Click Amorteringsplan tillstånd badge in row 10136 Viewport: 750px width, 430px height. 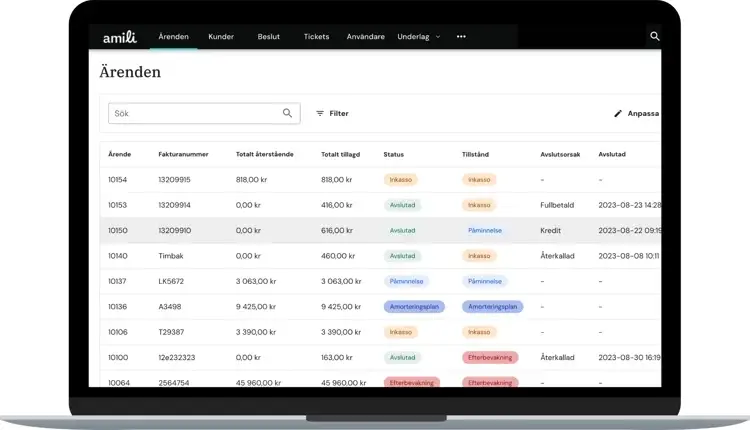pyautogui.click(x=493, y=307)
